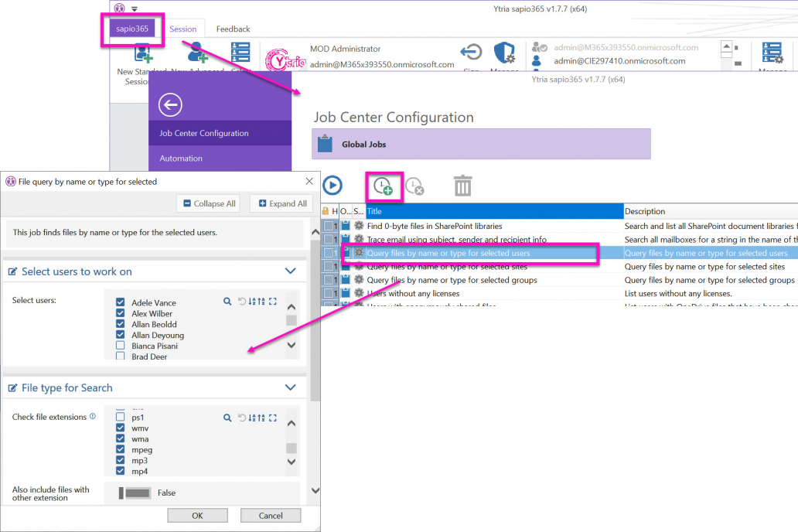Click clipboard icon on Users without any licenses row

346,293
